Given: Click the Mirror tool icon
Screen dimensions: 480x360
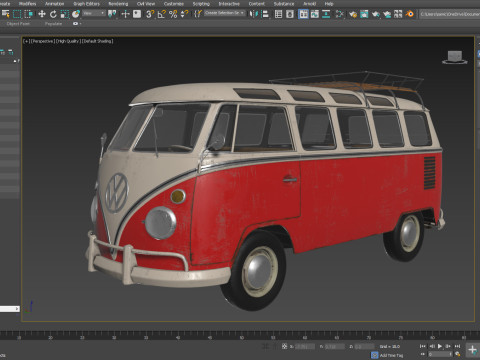Looking at the screenshot, I should tap(254, 14).
